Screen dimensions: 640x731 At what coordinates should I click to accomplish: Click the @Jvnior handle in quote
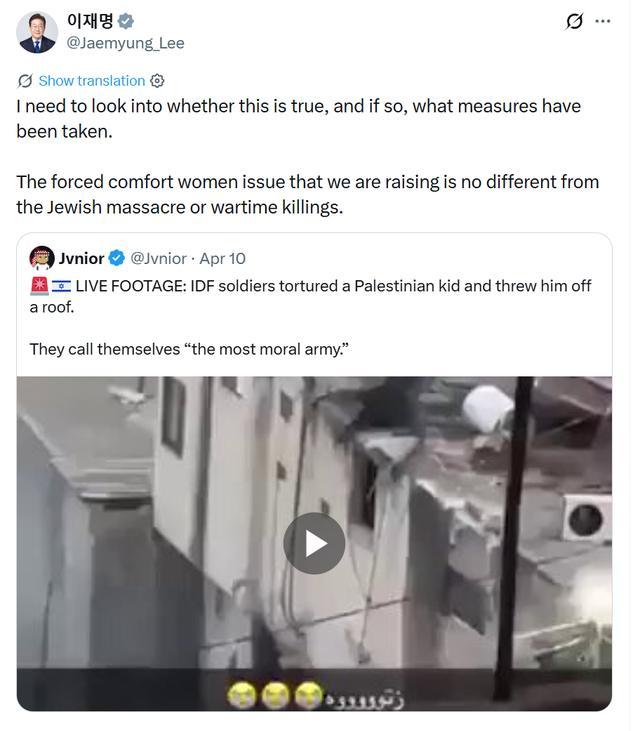(158, 258)
